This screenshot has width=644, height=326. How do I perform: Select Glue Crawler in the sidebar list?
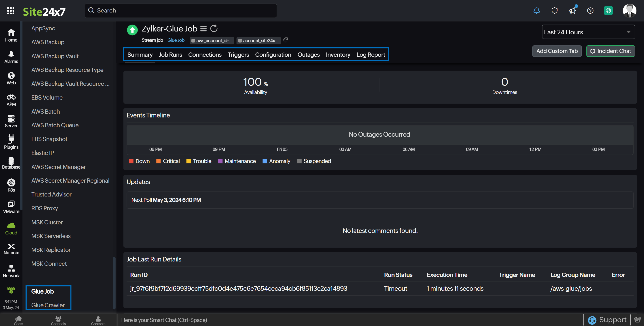pos(48,305)
